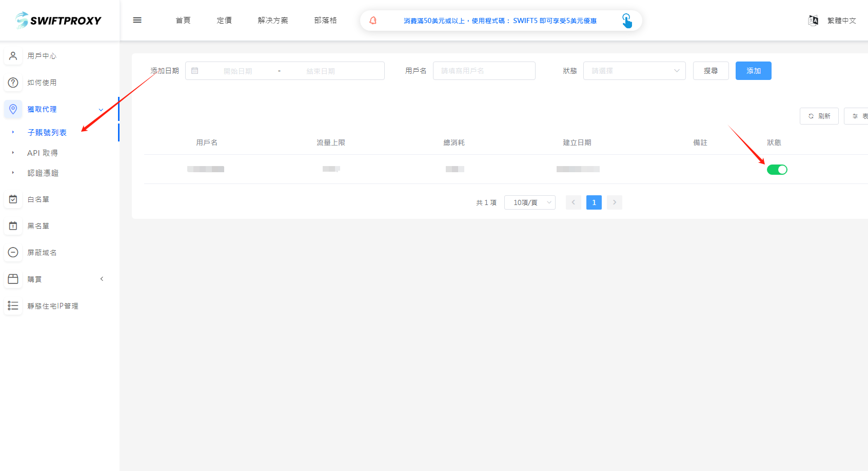Click the SWIFT5 promo banner text
This screenshot has width=868, height=471.
point(500,21)
